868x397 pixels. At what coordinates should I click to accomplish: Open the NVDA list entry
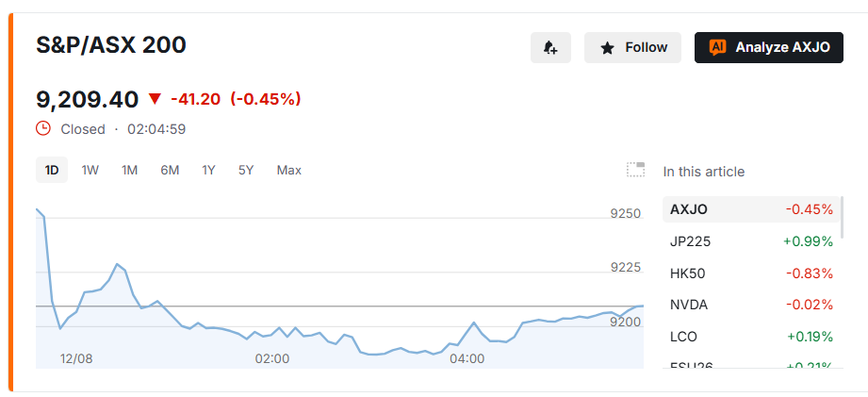751,305
